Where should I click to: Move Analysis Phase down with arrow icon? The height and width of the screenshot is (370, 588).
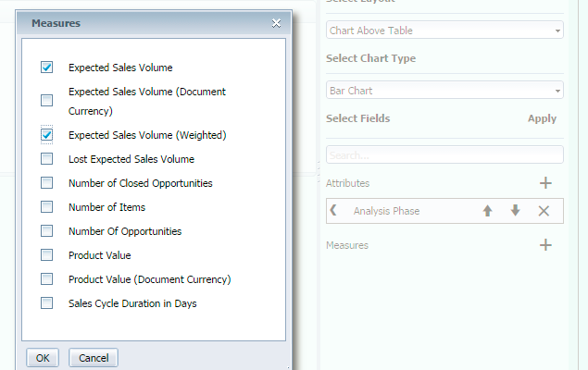coord(515,211)
